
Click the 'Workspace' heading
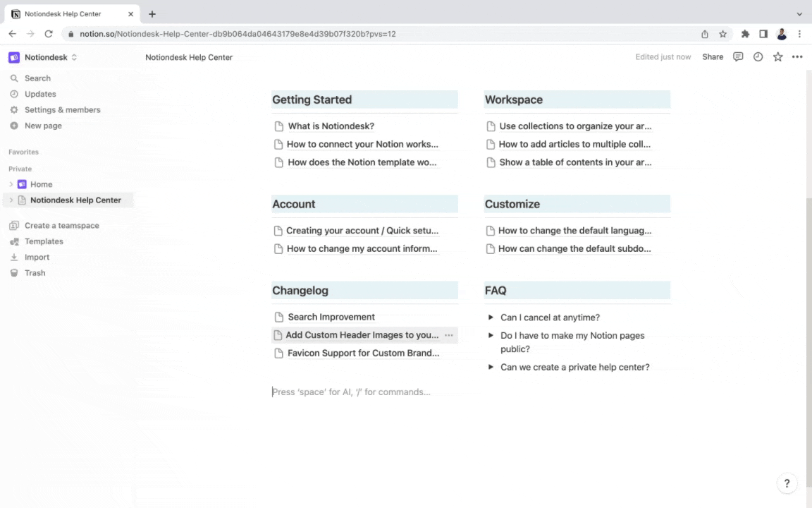514,99
